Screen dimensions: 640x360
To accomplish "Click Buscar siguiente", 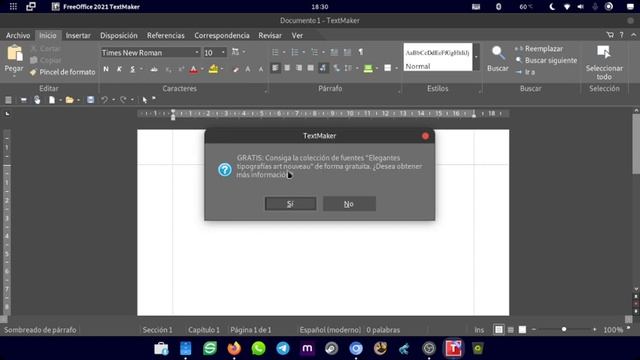I will [x=546, y=60].
